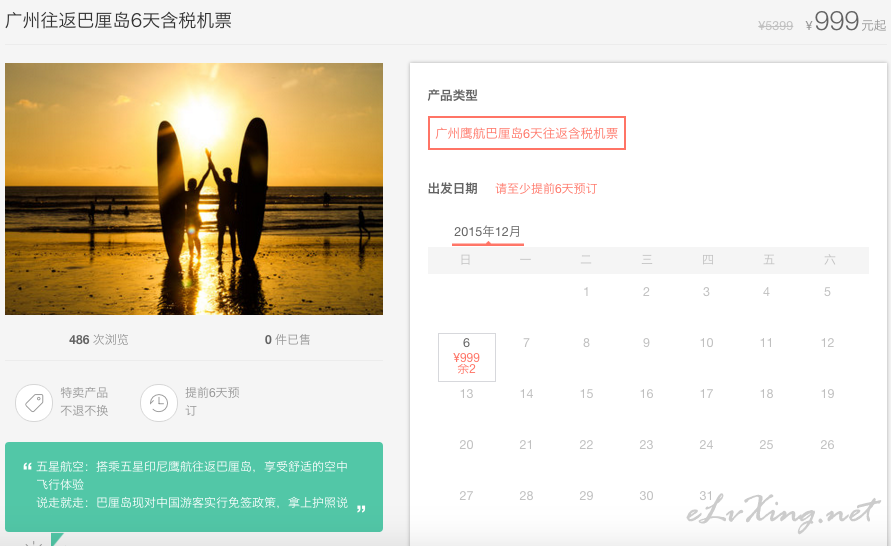Click the 486 次浏览 view count
The height and width of the screenshot is (546, 891).
(98, 340)
